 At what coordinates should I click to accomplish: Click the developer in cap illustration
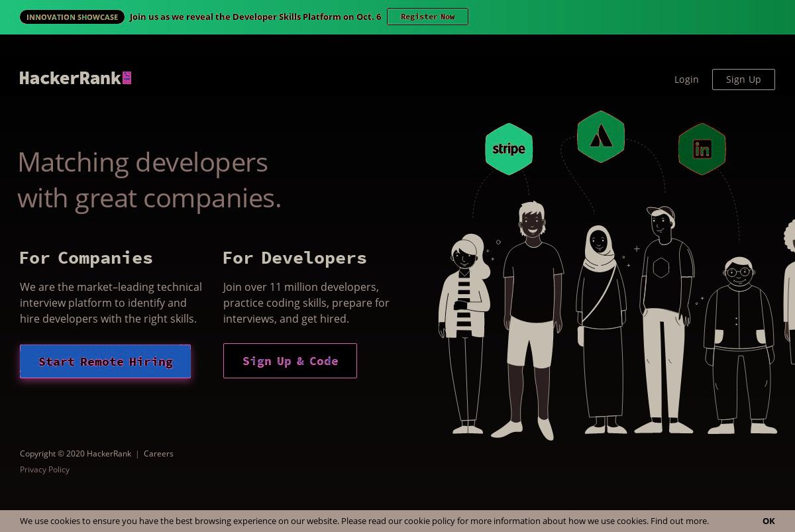pos(664,319)
